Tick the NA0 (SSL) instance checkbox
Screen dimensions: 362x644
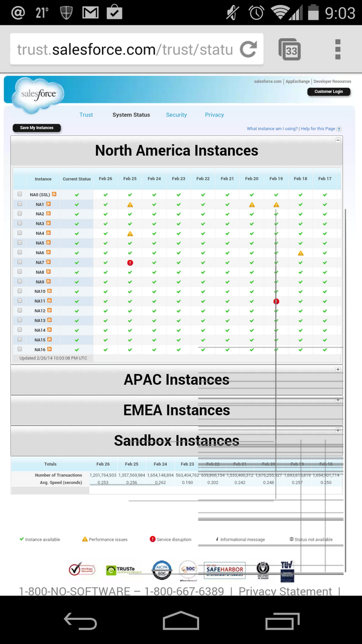click(x=20, y=195)
